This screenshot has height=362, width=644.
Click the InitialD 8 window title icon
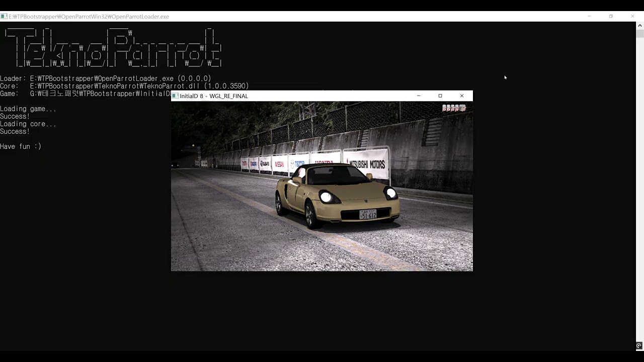(x=175, y=96)
